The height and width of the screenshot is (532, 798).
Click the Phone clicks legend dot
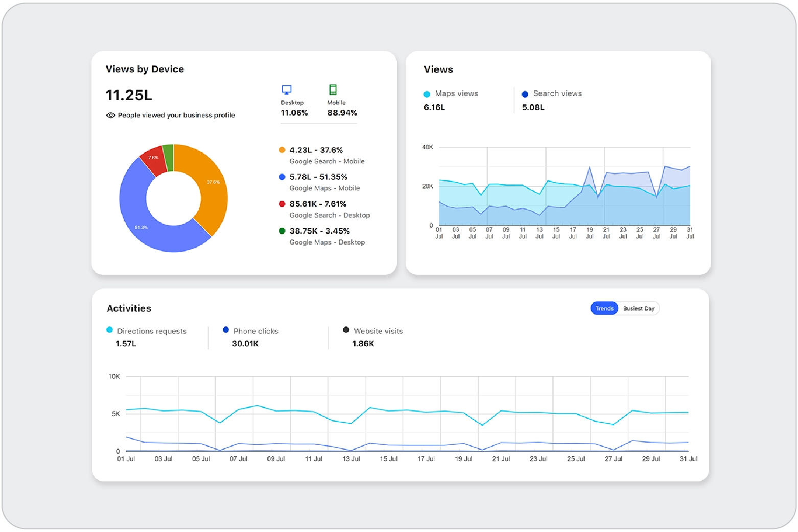(x=226, y=330)
